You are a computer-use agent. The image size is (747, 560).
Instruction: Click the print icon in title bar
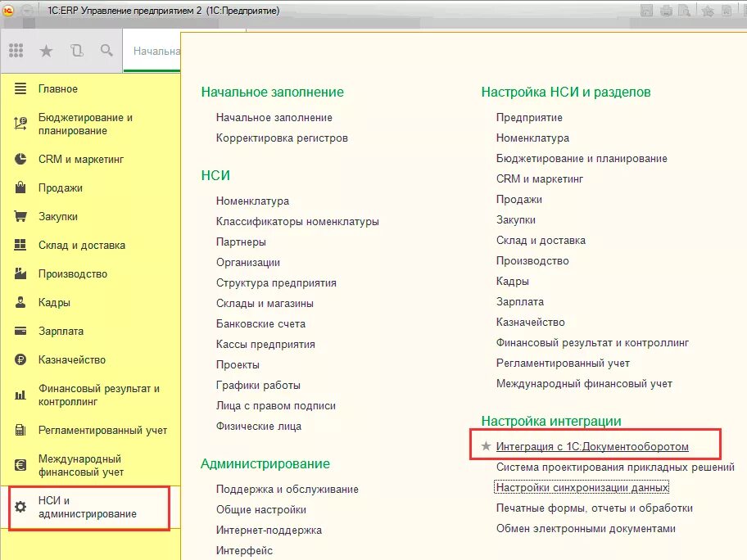(x=666, y=10)
